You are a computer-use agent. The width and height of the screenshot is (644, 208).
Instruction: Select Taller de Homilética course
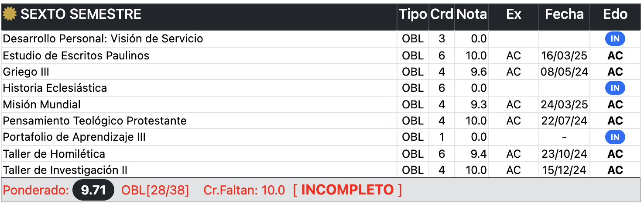click(x=54, y=154)
